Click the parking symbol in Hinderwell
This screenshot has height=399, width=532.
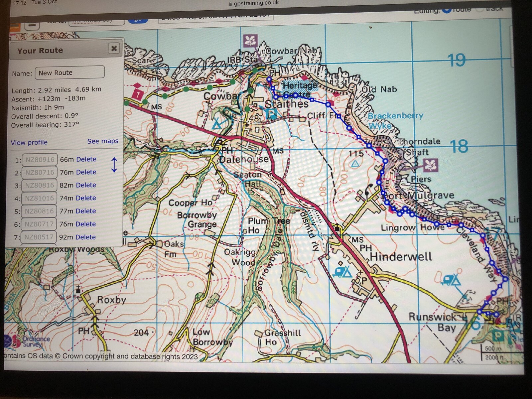364,281
